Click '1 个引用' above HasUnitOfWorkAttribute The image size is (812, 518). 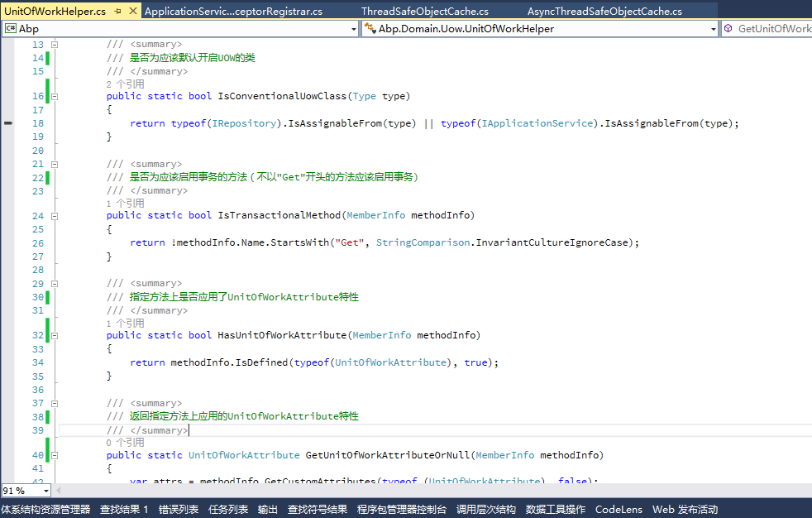point(126,324)
